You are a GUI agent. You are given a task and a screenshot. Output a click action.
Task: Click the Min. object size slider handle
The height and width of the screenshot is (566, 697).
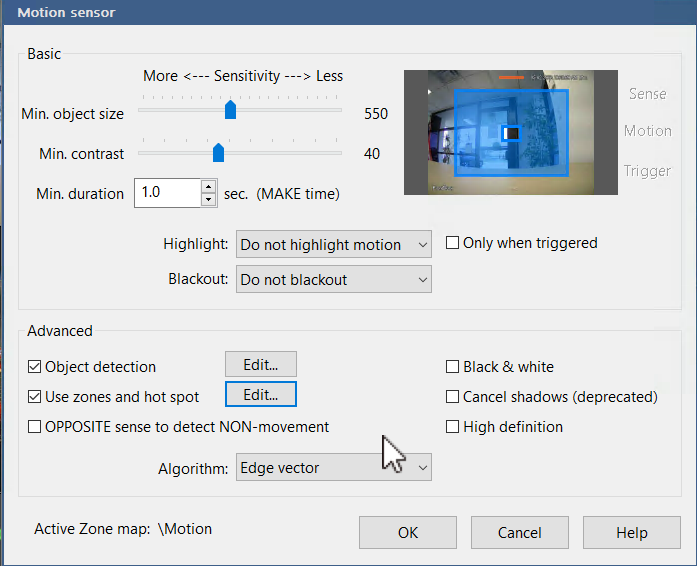(x=230, y=110)
